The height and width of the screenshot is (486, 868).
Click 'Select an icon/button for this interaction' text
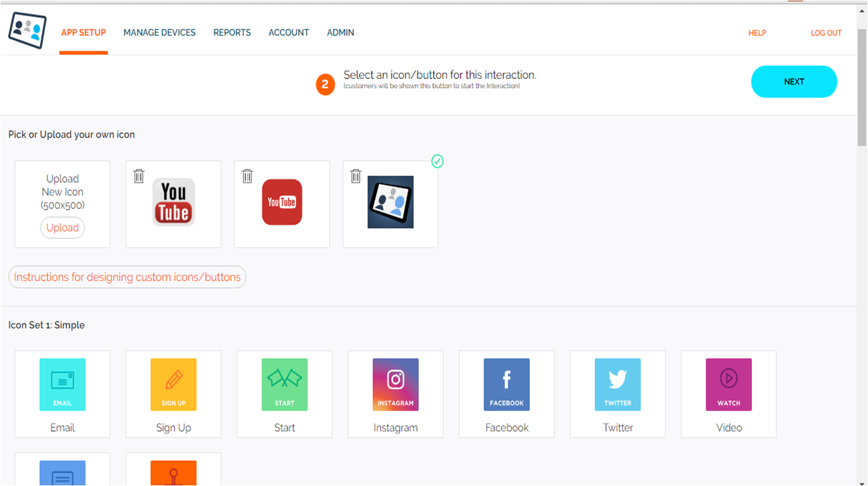440,75
